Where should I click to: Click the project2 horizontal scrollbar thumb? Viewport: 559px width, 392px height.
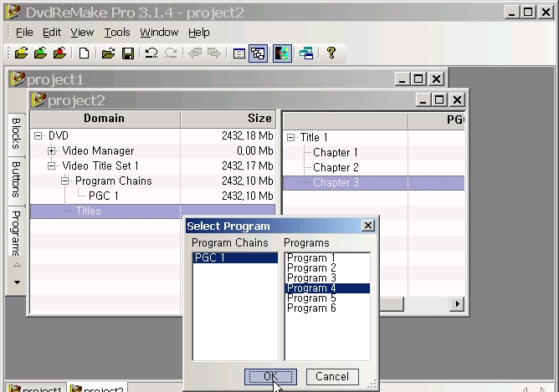point(392,304)
